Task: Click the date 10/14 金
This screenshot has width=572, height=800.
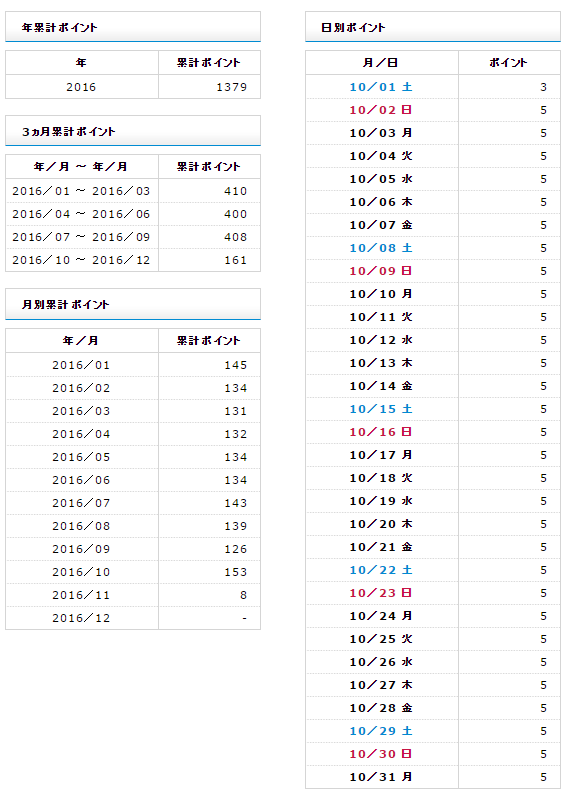Action: click(x=381, y=386)
